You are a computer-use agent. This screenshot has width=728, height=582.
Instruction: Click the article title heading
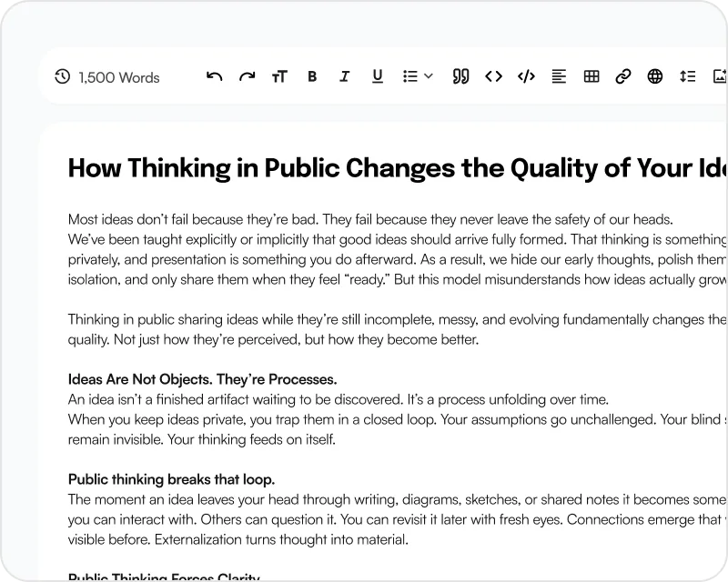pyautogui.click(x=398, y=168)
